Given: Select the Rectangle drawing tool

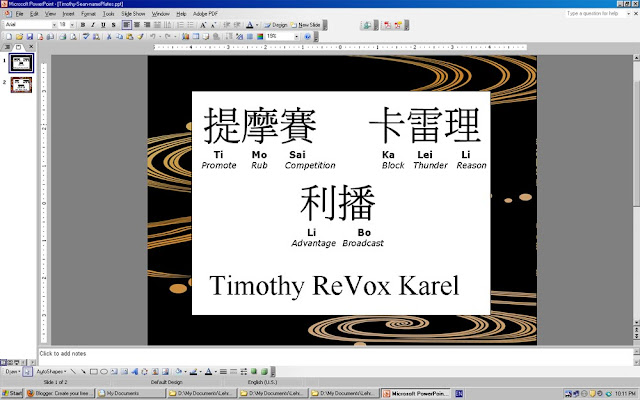Looking at the screenshot, I should [93, 371].
